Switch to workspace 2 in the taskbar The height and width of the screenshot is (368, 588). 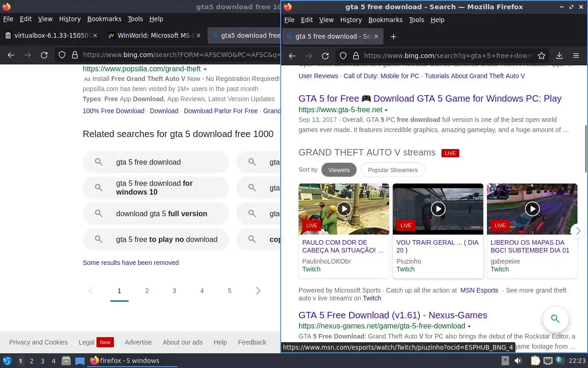pos(32,361)
